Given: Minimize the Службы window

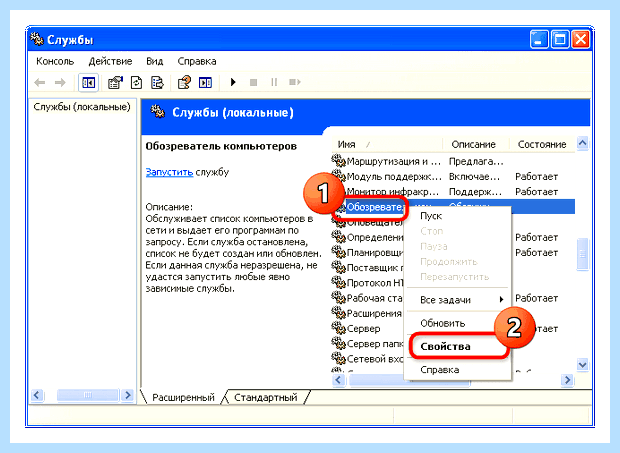Looking at the screenshot, I should 539,39.
